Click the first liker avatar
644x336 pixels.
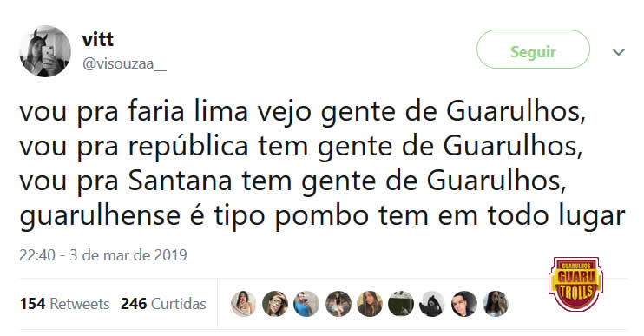pyautogui.click(x=243, y=304)
